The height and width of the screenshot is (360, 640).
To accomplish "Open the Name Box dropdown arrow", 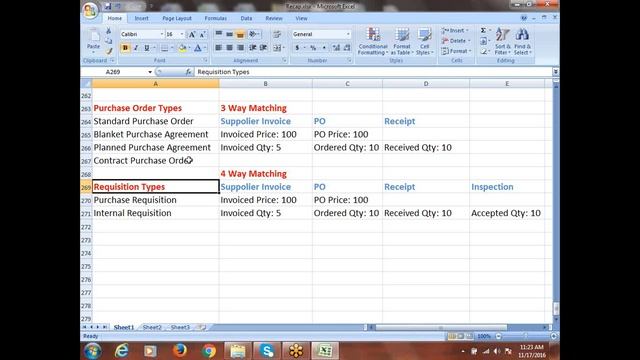I will pos(150,72).
